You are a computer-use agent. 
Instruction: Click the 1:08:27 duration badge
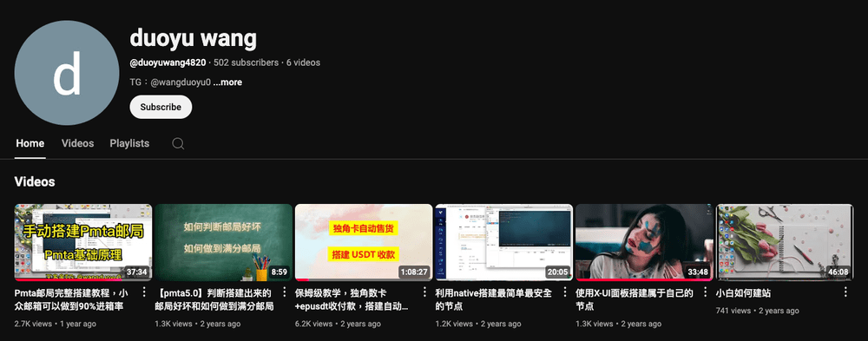tap(414, 272)
